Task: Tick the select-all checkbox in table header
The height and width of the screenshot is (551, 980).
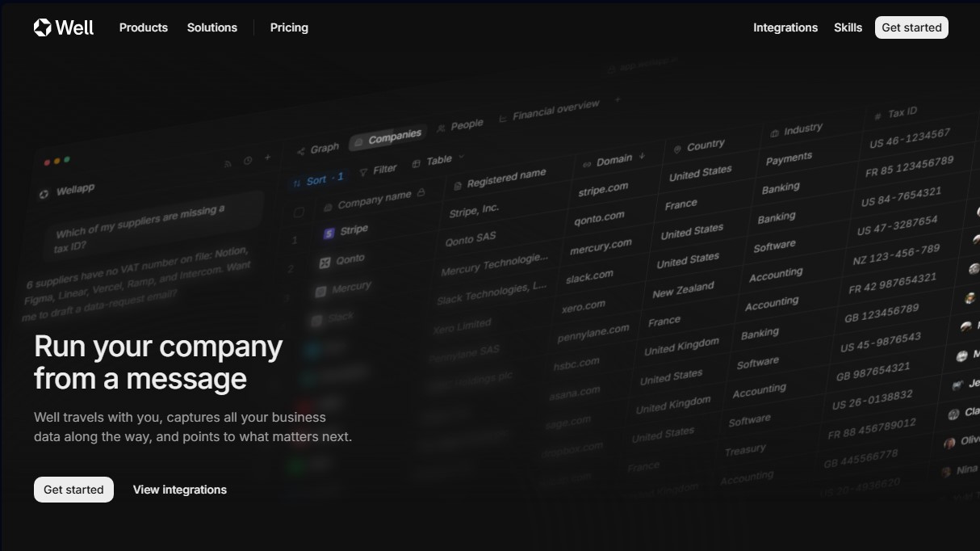Action: [x=299, y=212]
